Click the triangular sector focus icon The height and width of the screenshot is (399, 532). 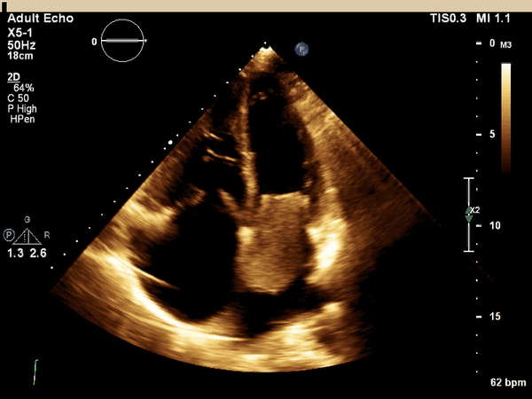27,235
